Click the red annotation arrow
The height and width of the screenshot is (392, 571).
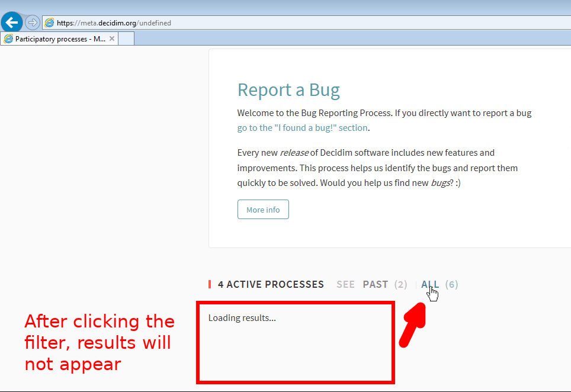tap(413, 324)
